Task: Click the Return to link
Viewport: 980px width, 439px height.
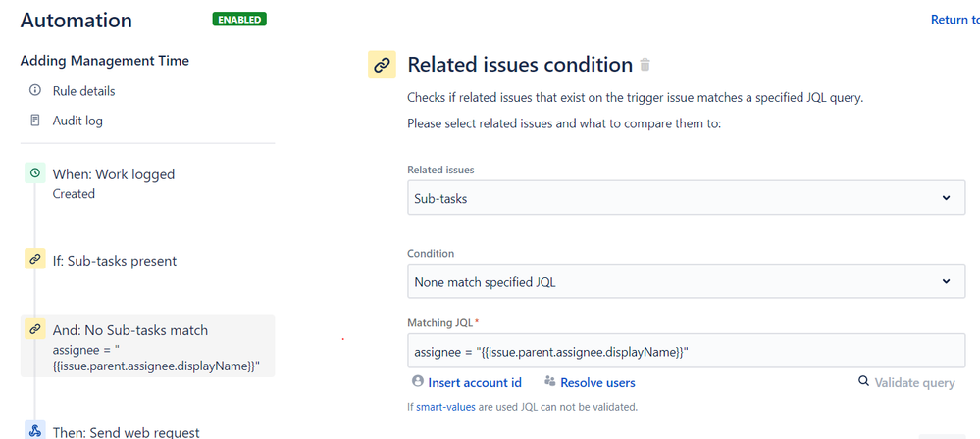Action: pyautogui.click(x=954, y=20)
